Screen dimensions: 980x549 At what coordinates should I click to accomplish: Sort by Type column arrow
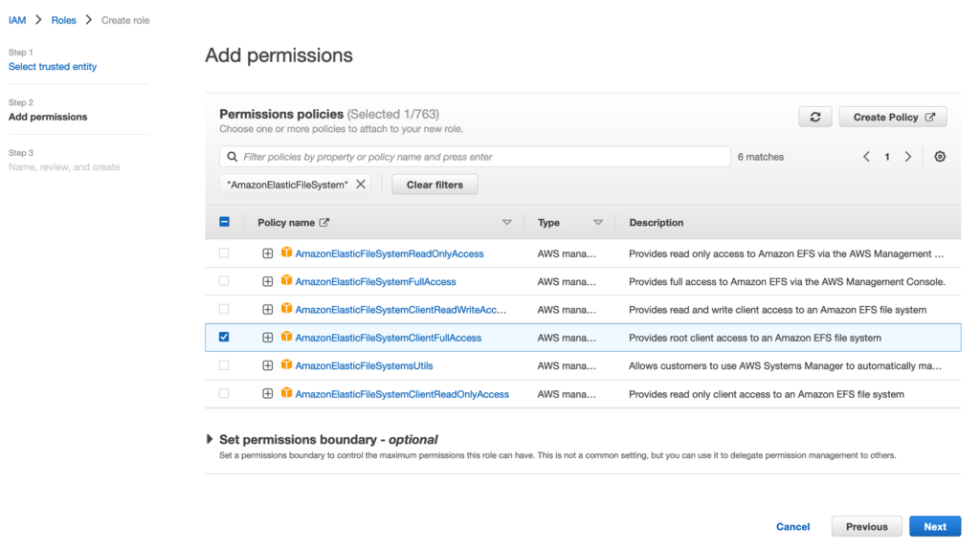tap(598, 222)
